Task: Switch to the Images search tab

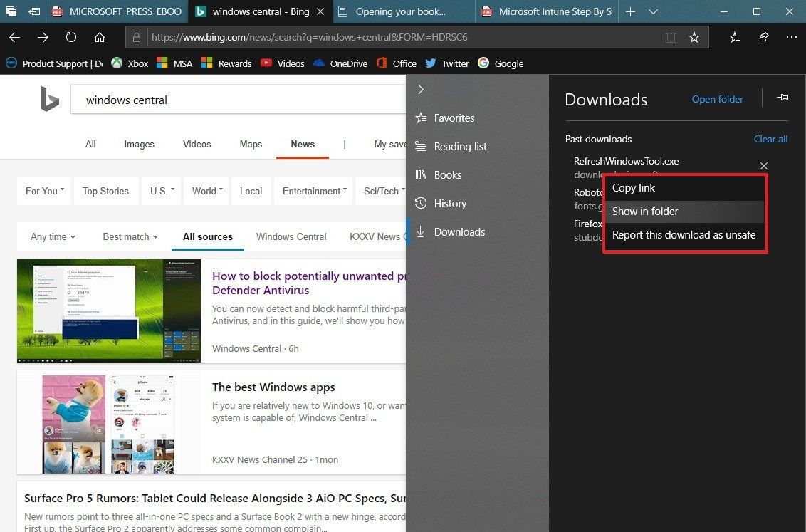Action: coord(139,144)
